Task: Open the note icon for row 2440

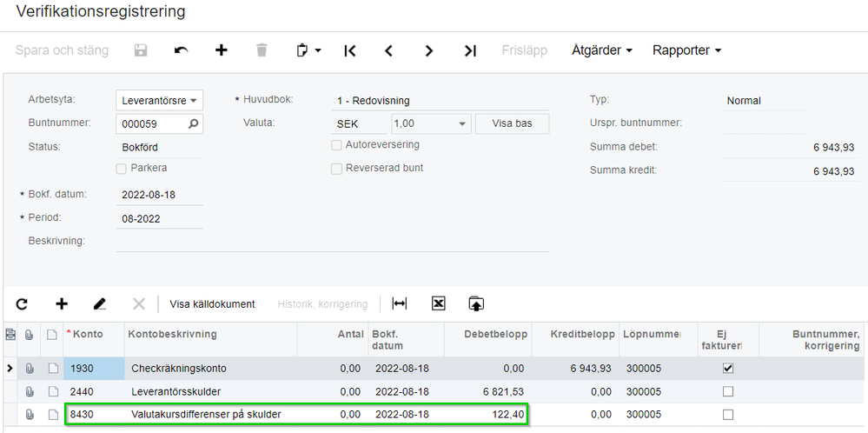Action: tap(52, 391)
